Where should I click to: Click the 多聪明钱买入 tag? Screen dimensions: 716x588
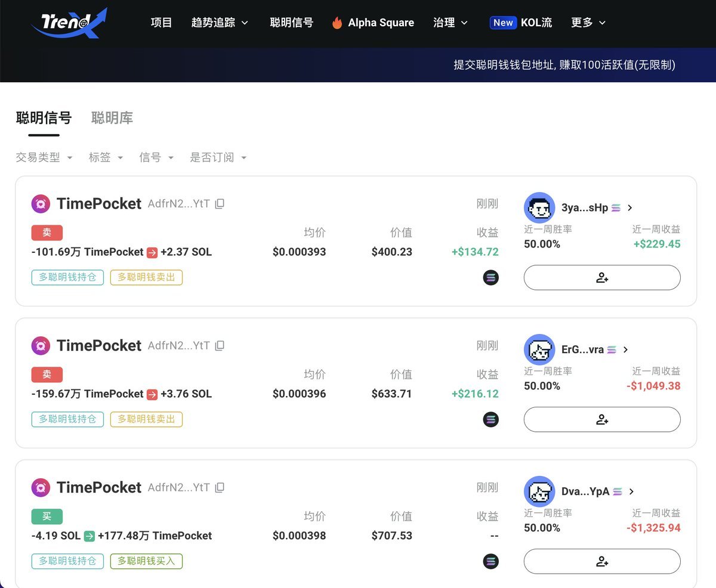click(146, 561)
